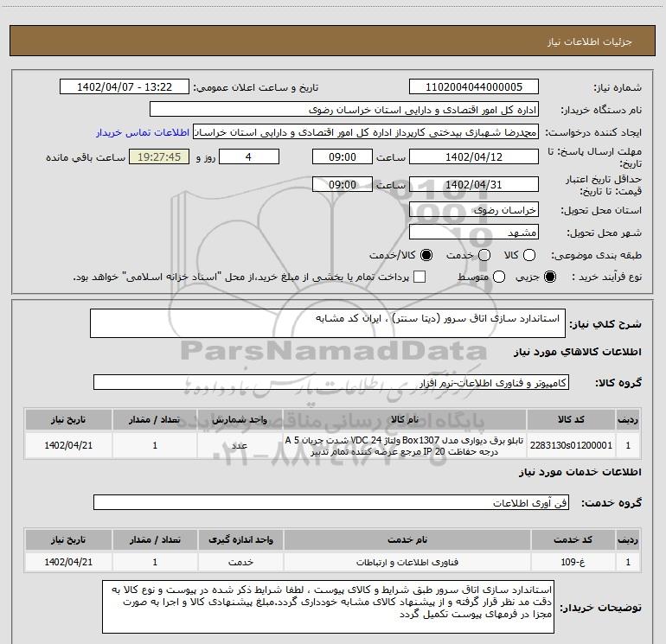666x644 pixels.
Task: Click the section heading اطلاعات خدمات مورد نیاز
Action: pos(580,472)
